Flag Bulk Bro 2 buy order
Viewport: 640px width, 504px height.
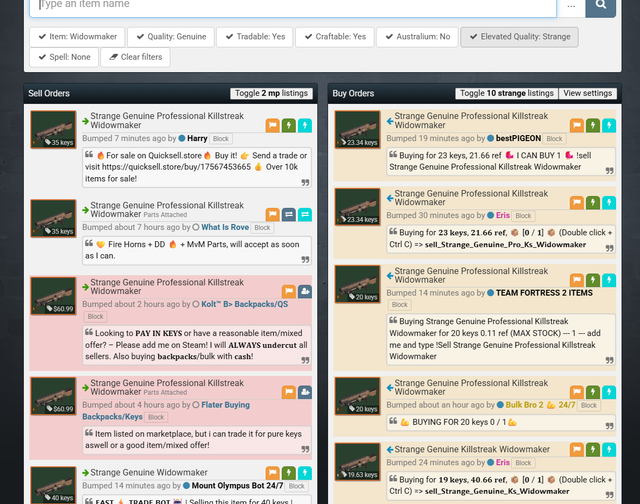577,392
